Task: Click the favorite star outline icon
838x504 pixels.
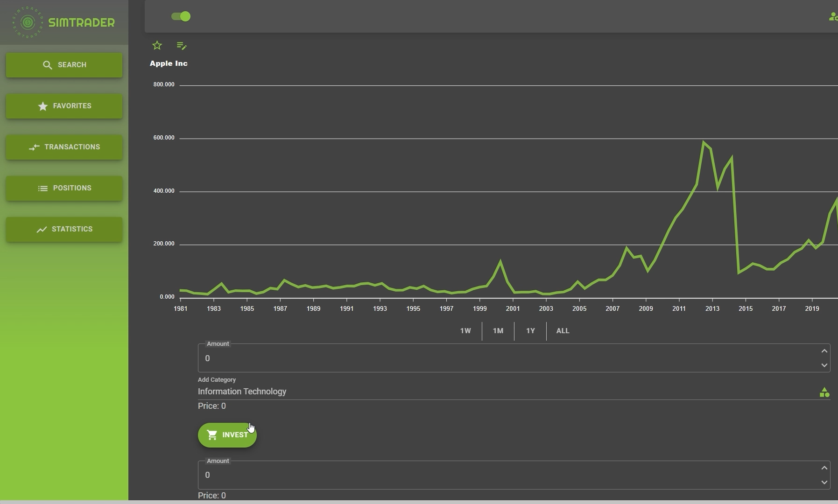Action: (157, 45)
